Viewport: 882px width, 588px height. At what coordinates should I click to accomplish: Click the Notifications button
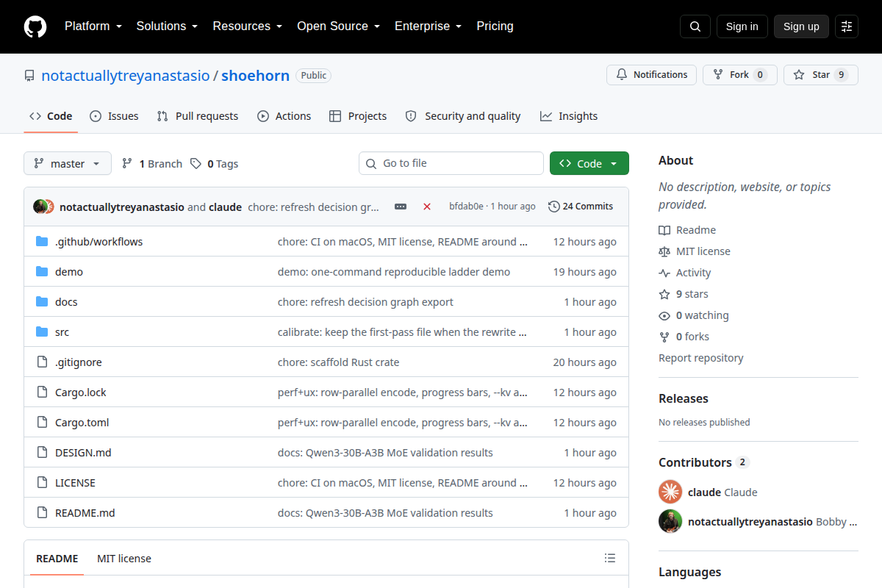click(652, 75)
